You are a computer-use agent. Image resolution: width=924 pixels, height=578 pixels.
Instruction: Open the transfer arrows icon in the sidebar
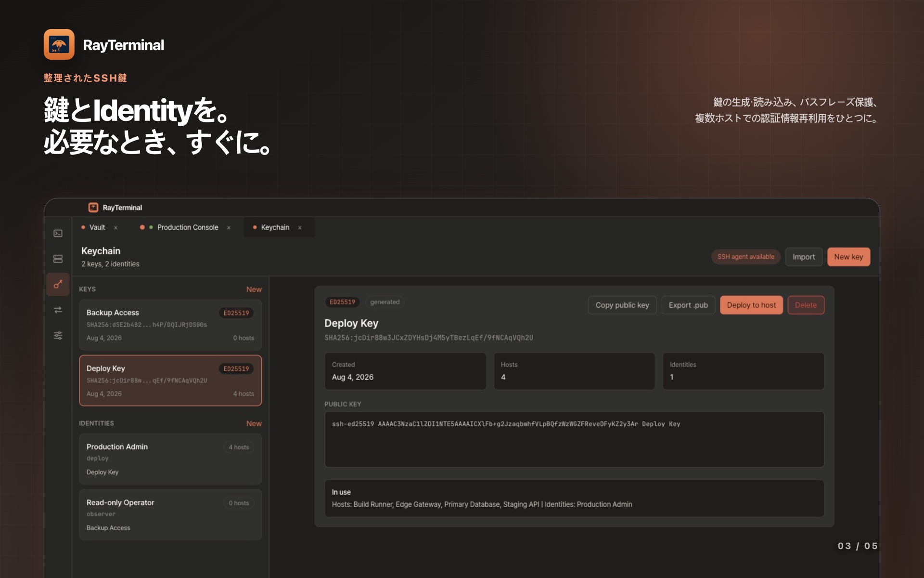pyautogui.click(x=58, y=310)
